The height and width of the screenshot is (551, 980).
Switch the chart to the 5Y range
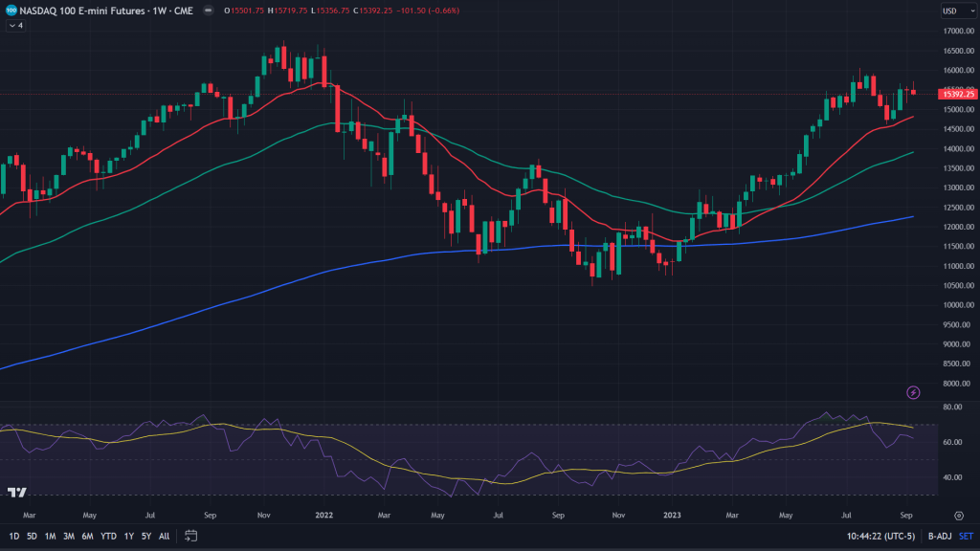coord(145,536)
